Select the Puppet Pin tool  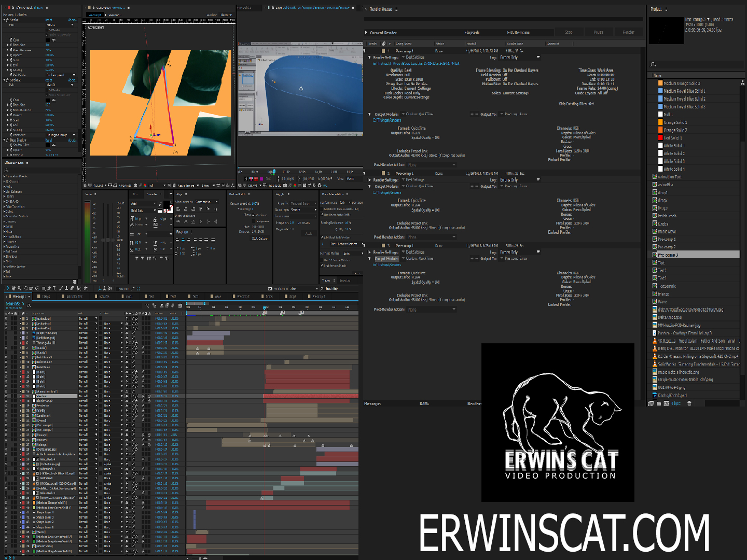pyautogui.click(x=86, y=288)
